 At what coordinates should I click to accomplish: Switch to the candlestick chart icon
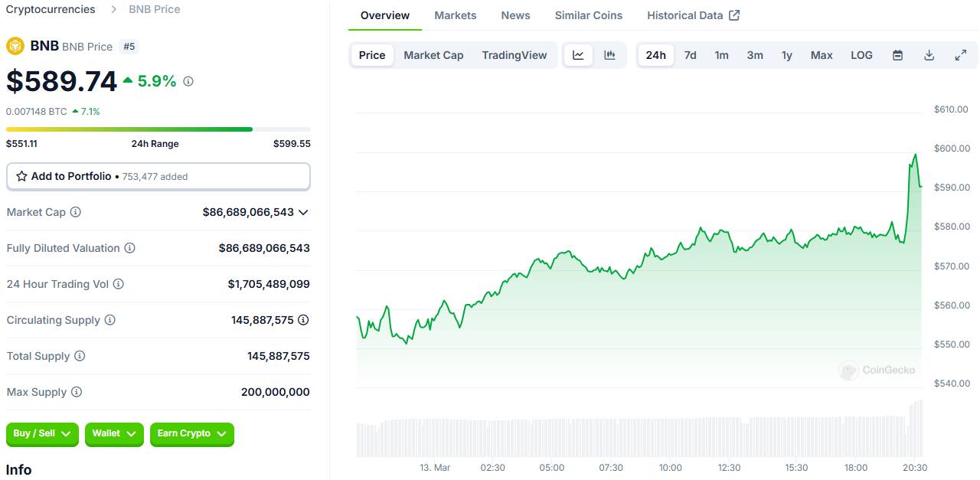[609, 55]
